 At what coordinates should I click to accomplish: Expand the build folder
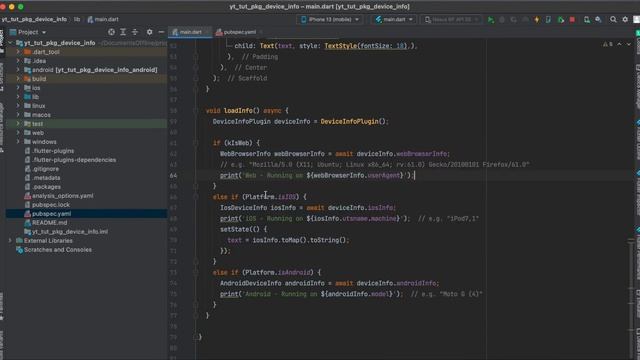[x=18, y=79]
